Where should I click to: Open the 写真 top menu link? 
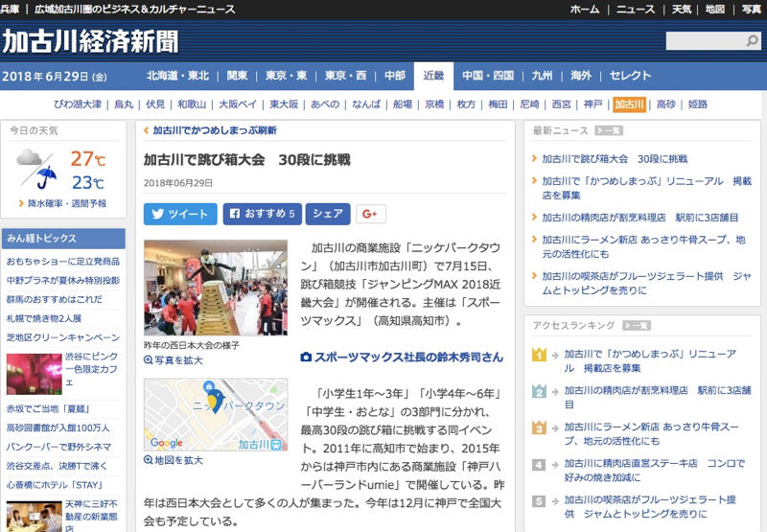pyautogui.click(x=752, y=10)
